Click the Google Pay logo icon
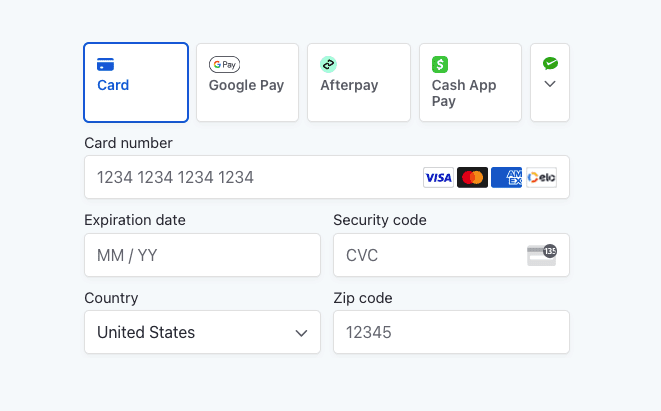The width and height of the screenshot is (661, 411). (224, 64)
